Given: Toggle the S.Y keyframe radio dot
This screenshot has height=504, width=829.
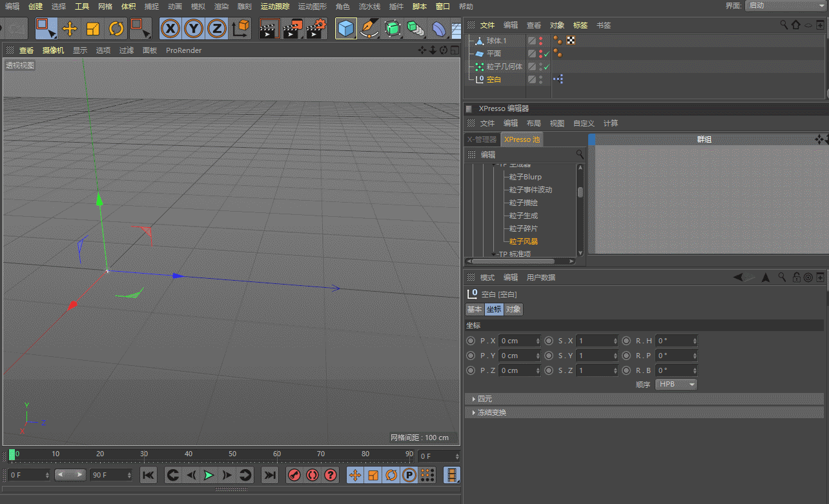Looking at the screenshot, I should tap(549, 356).
